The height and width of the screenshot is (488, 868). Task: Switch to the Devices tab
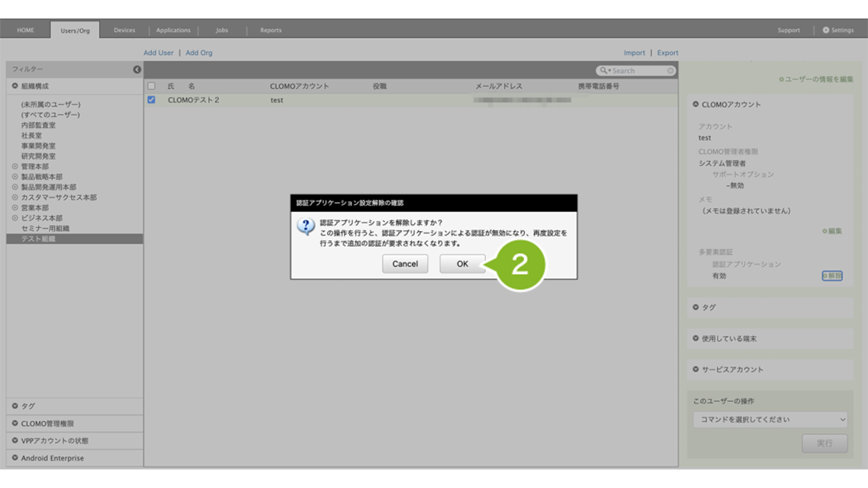coord(124,30)
